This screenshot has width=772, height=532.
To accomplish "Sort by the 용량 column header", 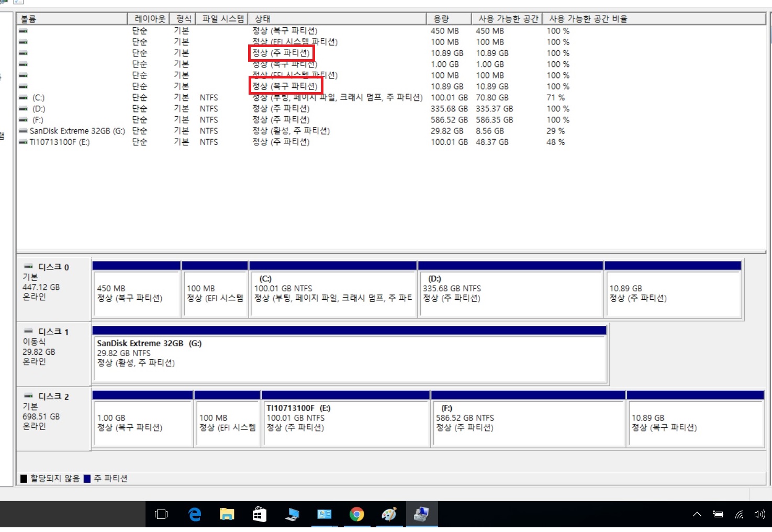I will [x=449, y=19].
